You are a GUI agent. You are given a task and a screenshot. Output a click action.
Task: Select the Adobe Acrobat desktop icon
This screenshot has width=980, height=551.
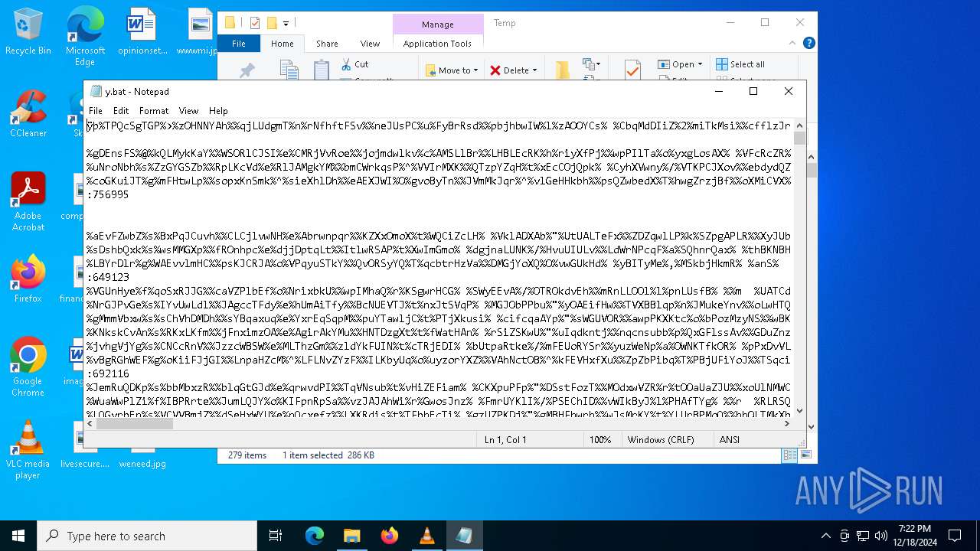pyautogui.click(x=28, y=201)
